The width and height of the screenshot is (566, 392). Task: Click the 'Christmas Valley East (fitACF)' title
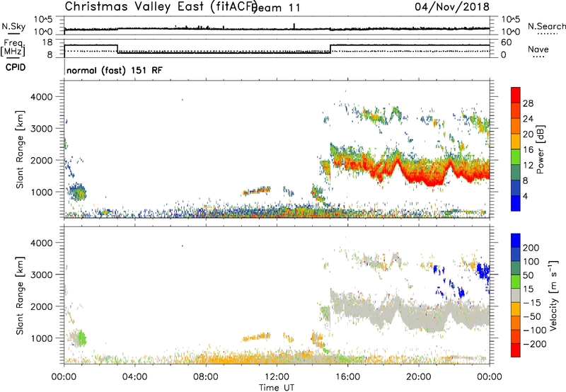click(161, 7)
